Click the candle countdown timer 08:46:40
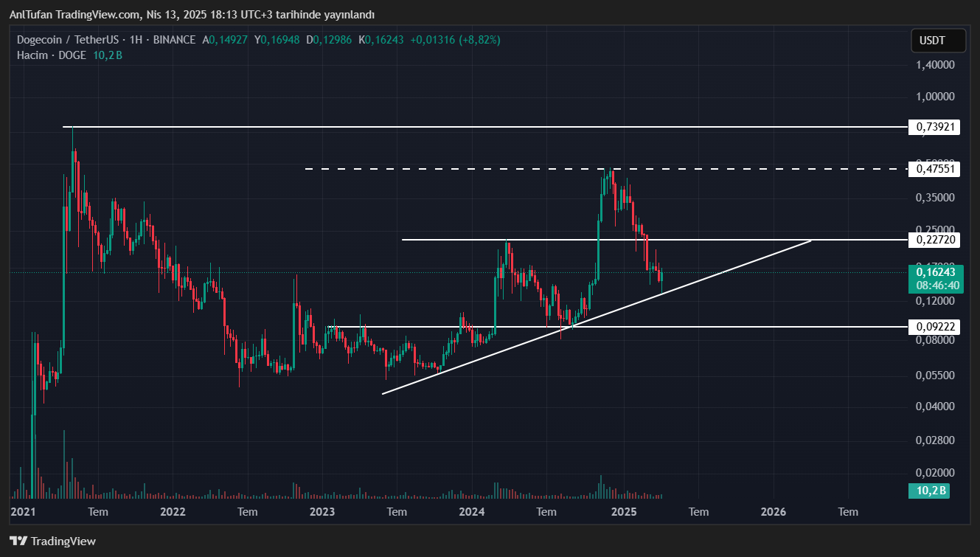 pos(936,285)
